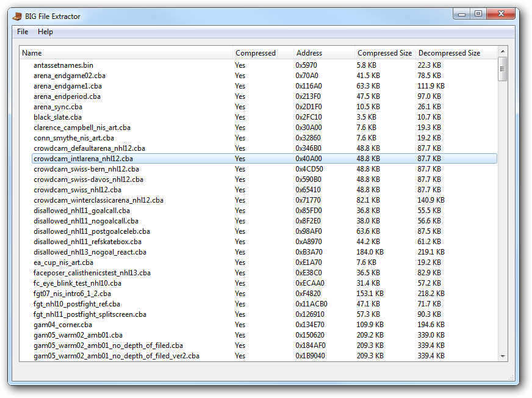Select crowdcam_swiss-davos_nhl12.cba file
This screenshot has height=398, width=532.
coord(88,179)
